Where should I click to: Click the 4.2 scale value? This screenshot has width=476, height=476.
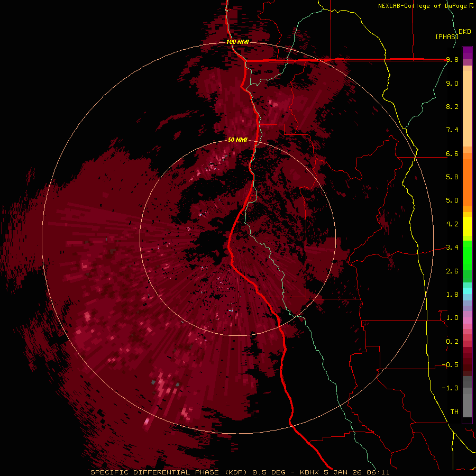452,224
